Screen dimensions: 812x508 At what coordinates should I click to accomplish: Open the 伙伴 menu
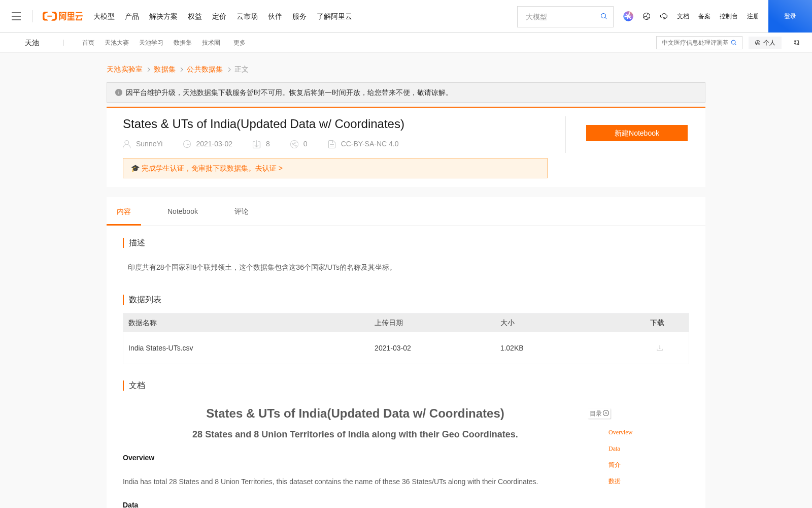tap(275, 16)
